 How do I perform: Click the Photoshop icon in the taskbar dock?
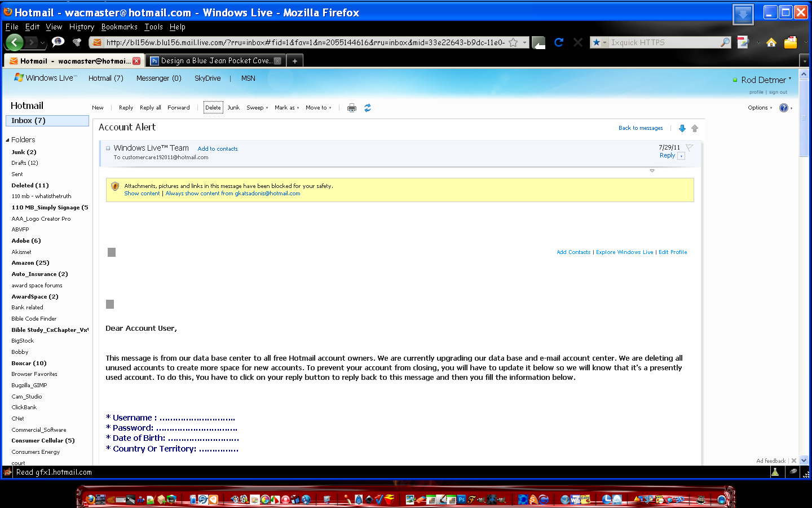(462, 500)
